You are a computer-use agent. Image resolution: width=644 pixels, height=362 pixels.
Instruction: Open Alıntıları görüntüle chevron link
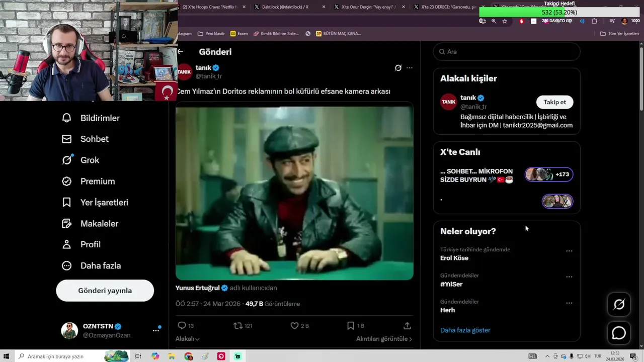(x=384, y=339)
